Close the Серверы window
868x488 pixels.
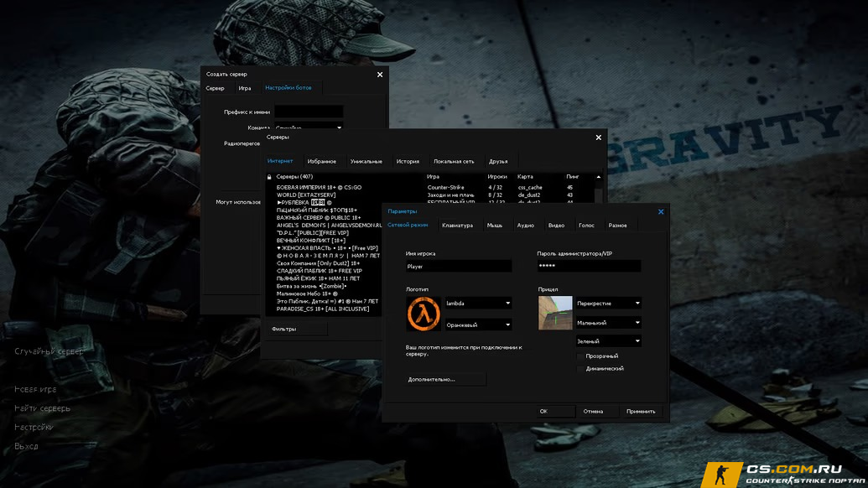pyautogui.click(x=599, y=138)
